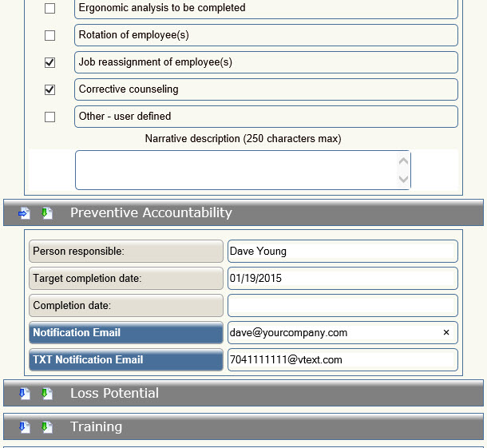Viewport: 487px width, 448px height.
Task: Click green arrow icon in Preventive Accountability header
Action: tap(47, 213)
